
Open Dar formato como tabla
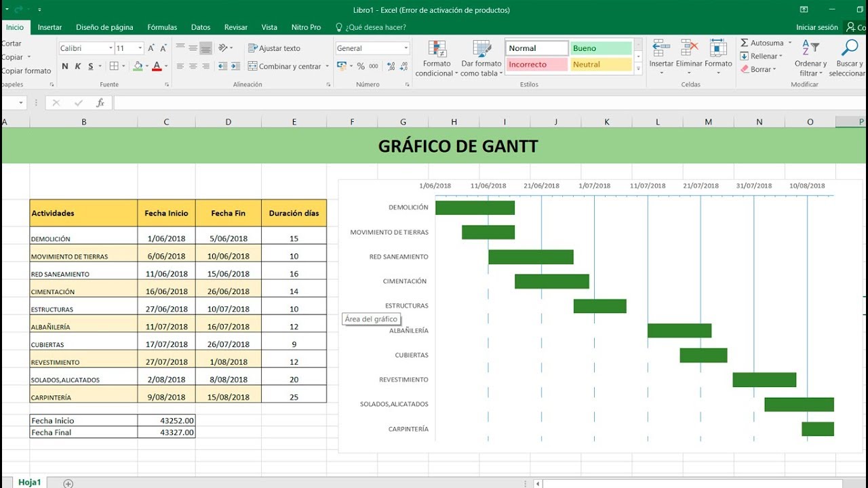481,58
